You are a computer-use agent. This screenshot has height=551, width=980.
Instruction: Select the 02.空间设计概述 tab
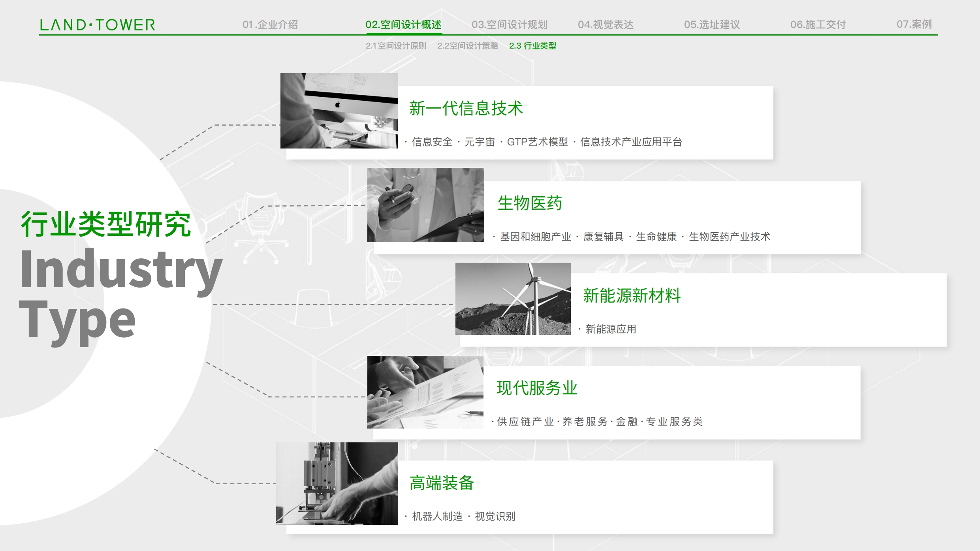tap(403, 24)
